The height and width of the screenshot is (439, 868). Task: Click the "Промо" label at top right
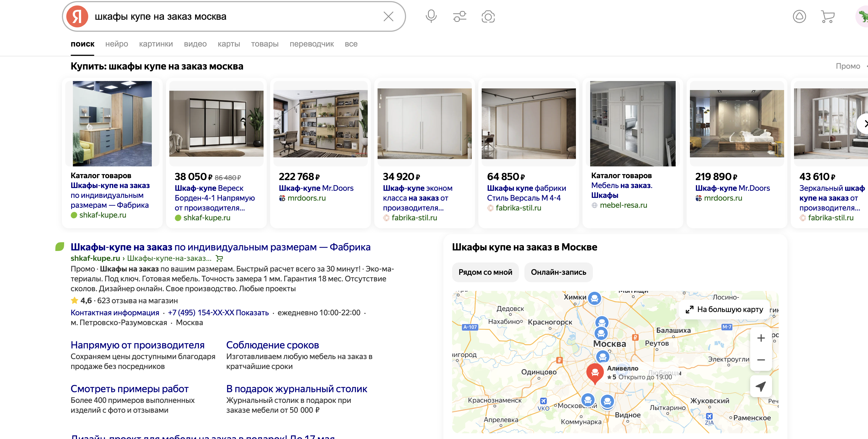[848, 66]
